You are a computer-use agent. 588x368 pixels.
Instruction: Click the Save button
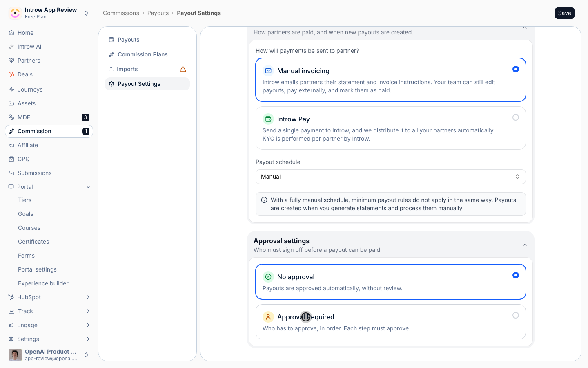coord(565,13)
